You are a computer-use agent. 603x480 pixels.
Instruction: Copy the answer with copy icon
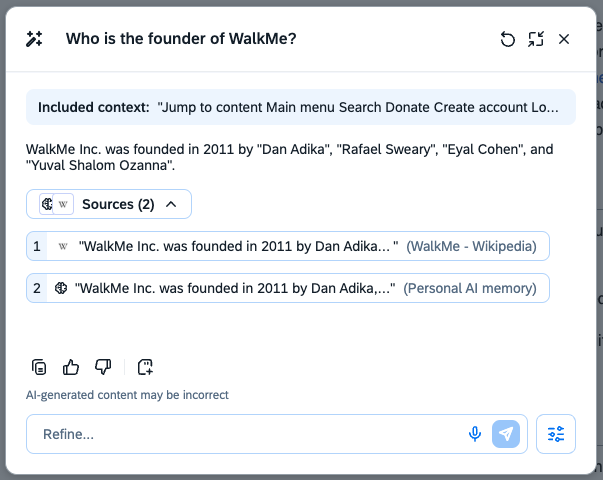point(39,367)
